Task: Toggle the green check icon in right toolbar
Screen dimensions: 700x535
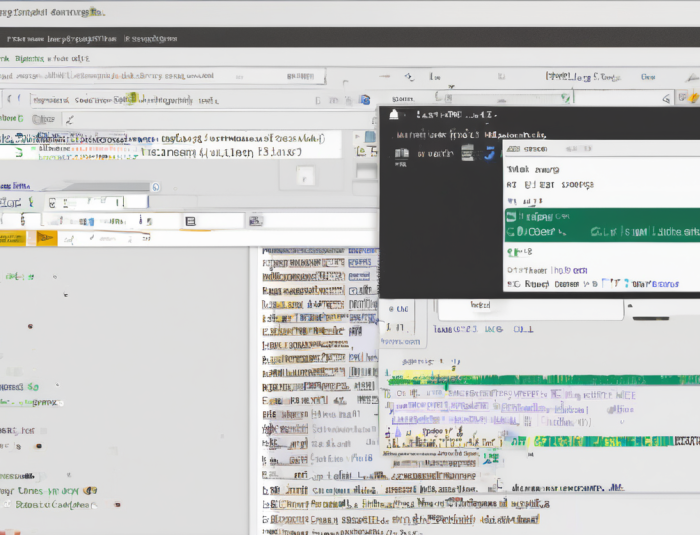Action: pyautogui.click(x=565, y=98)
